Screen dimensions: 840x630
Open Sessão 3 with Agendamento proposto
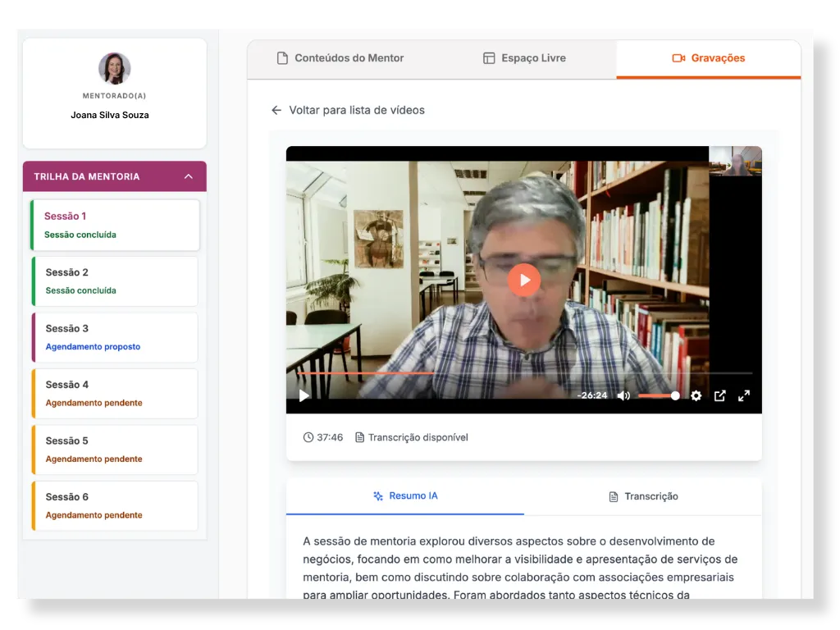115,337
